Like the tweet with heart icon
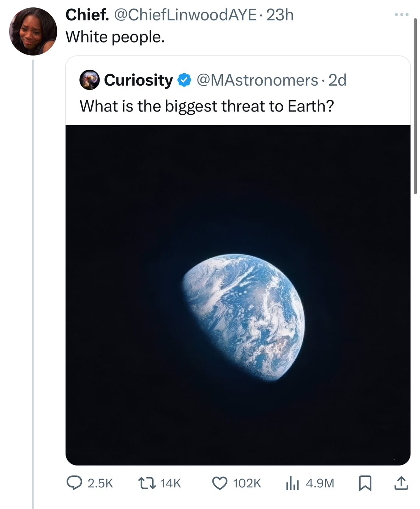 [220, 483]
